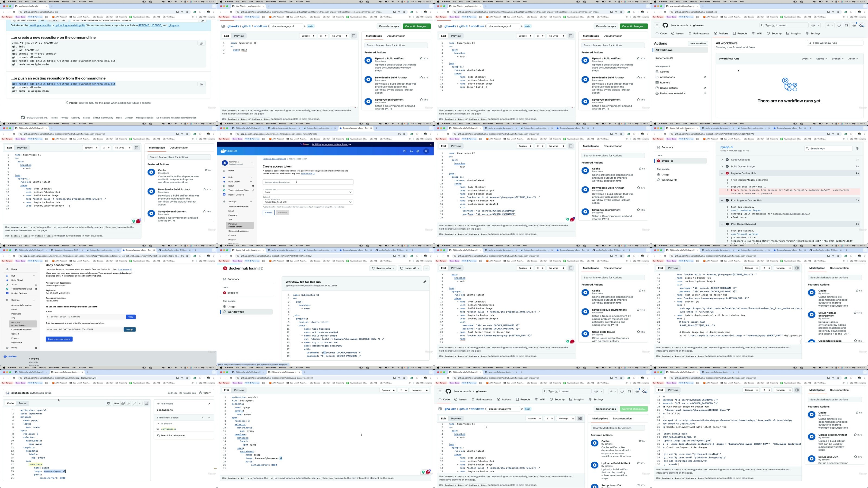Image resolution: width=868 pixels, height=488 pixels.
Task: Click the Access token description field
Action: click(308, 182)
